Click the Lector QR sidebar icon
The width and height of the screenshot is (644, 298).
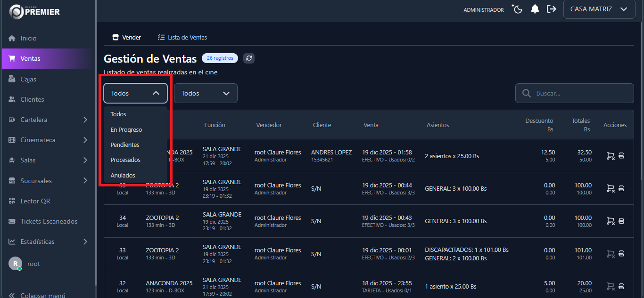pos(12,201)
